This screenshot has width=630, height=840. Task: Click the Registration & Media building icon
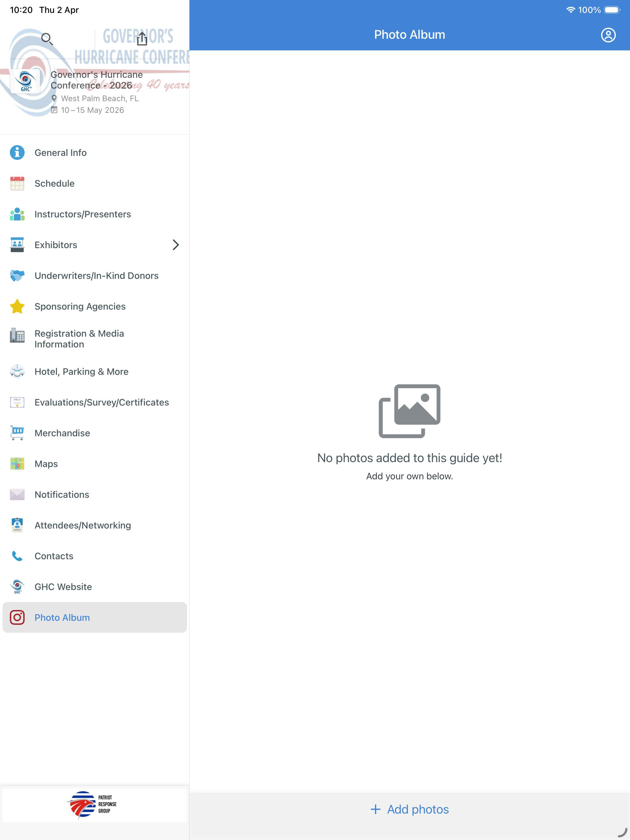(17, 335)
